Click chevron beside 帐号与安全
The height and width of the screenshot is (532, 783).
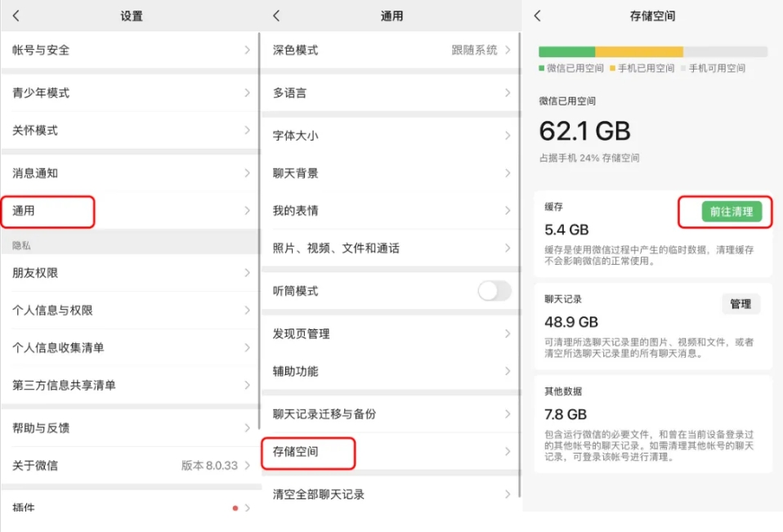point(247,50)
